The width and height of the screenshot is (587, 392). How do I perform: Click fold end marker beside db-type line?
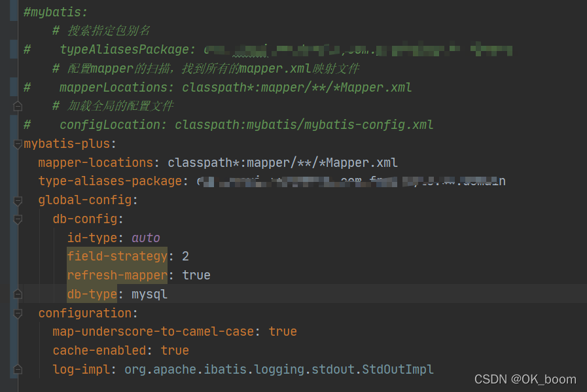pos(18,294)
